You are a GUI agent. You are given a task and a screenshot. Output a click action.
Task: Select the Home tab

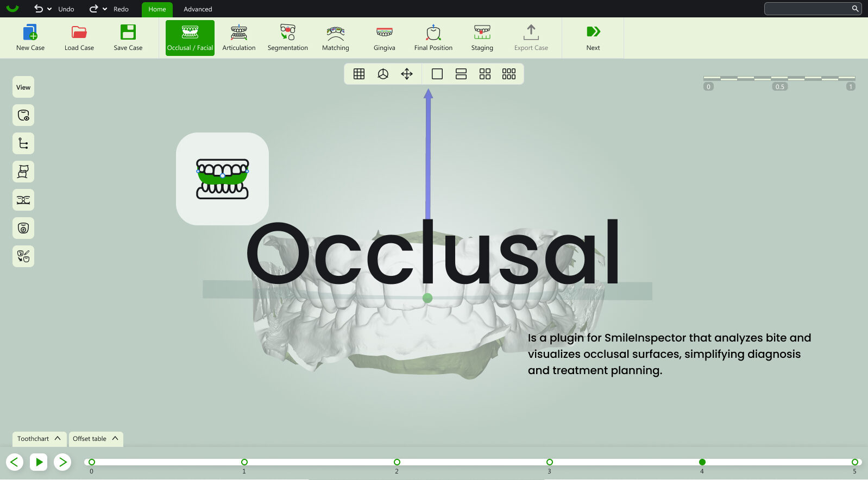click(x=157, y=9)
